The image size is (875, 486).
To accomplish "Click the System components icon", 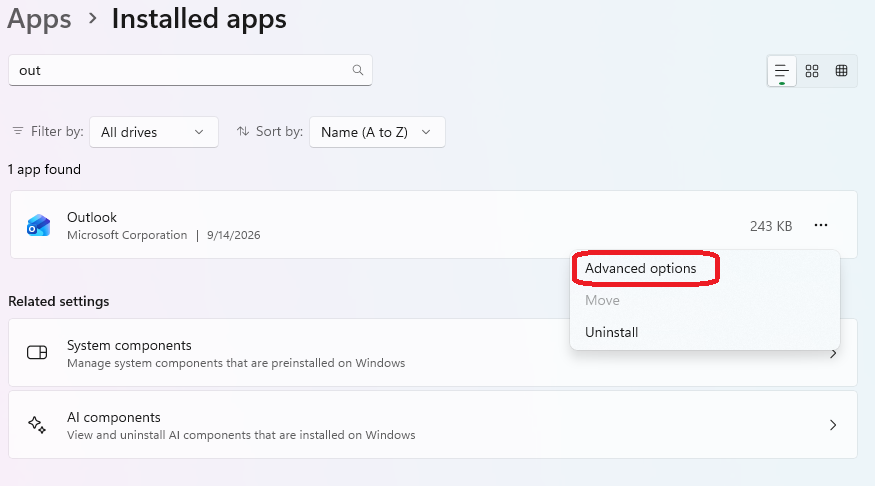I will (x=37, y=353).
